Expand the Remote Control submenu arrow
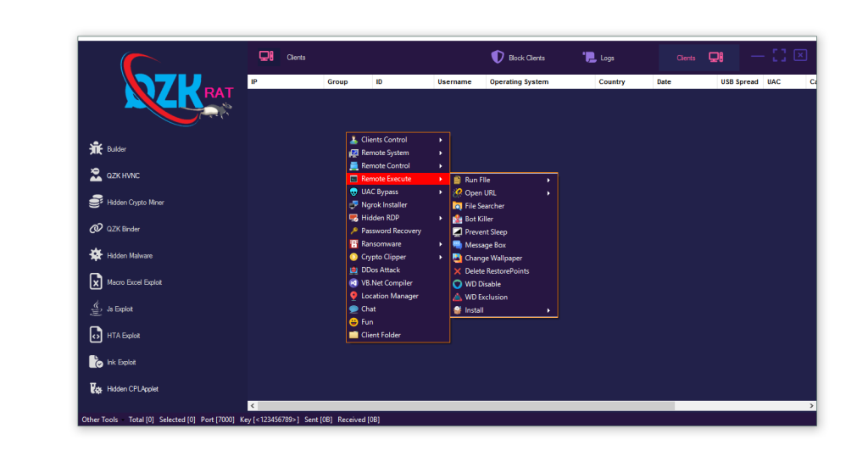Viewport: 868px width, 473px height. pos(441,165)
